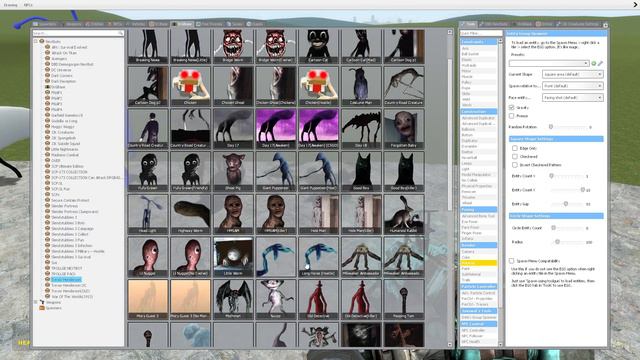The height and width of the screenshot is (360, 640).
Task: Open the Current Shape dropdown
Action: (572, 74)
